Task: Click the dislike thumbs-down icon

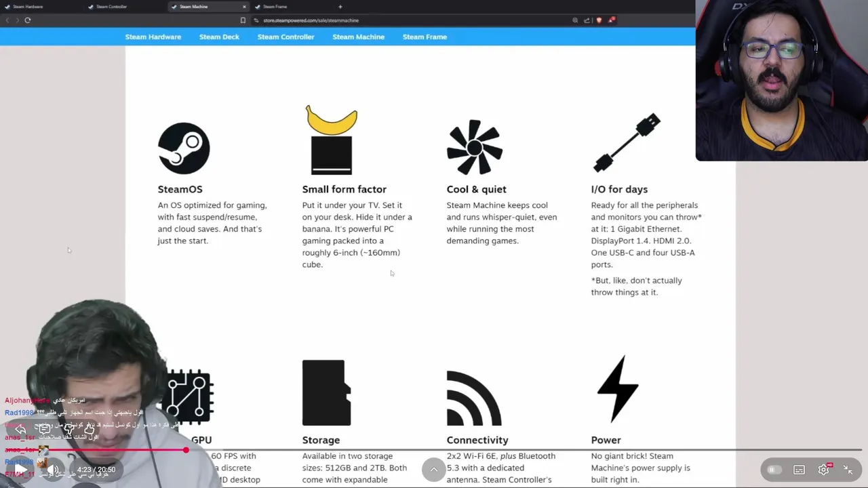Action: click(68, 429)
